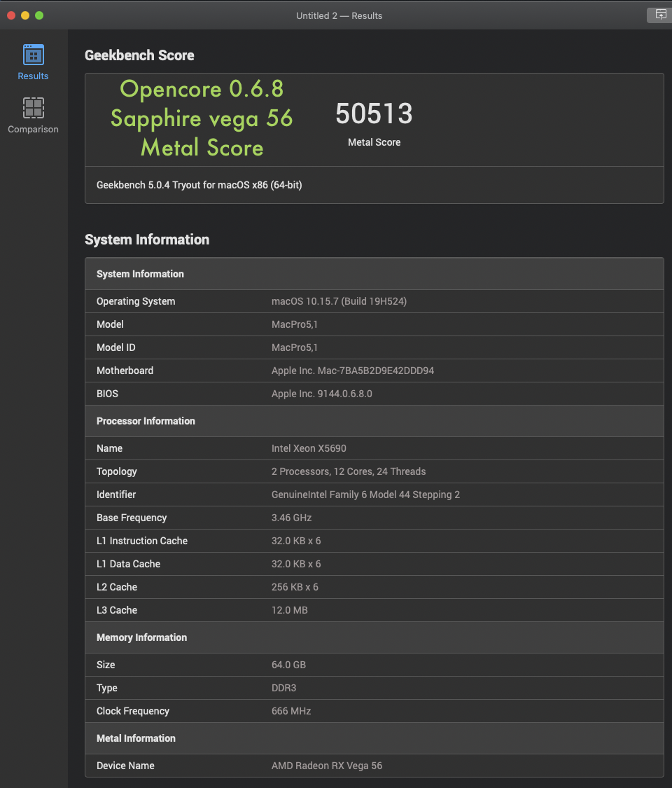Screen dimensions: 672x788
Task: Click the 'MacPro5,1' value in Model row
Action: 294,324
